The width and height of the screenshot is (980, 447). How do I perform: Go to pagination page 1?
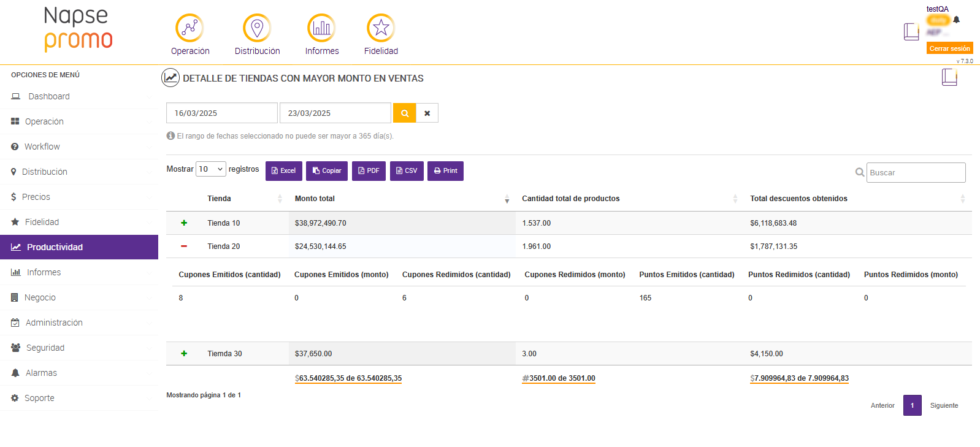[x=912, y=405]
